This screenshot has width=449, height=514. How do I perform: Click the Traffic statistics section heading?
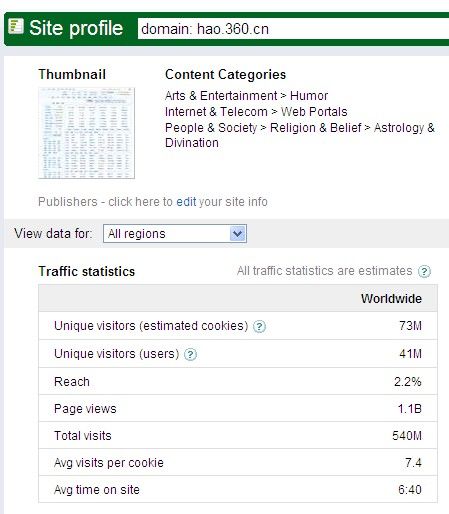pyautogui.click(x=87, y=271)
